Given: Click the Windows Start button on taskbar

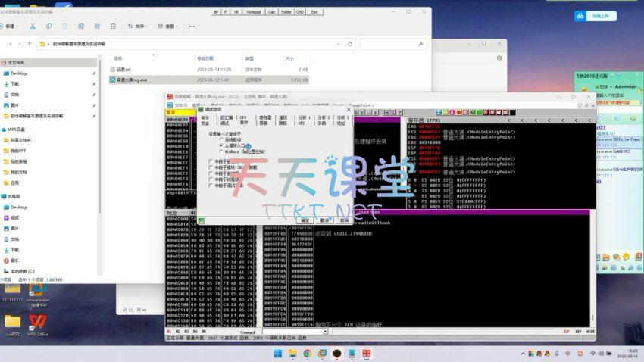Looking at the screenshot, I should point(277,354).
